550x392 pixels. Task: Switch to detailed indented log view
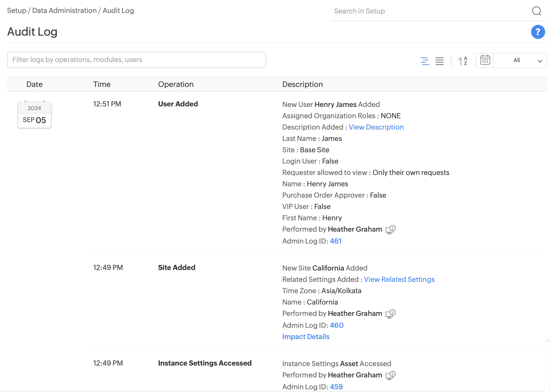pos(425,61)
